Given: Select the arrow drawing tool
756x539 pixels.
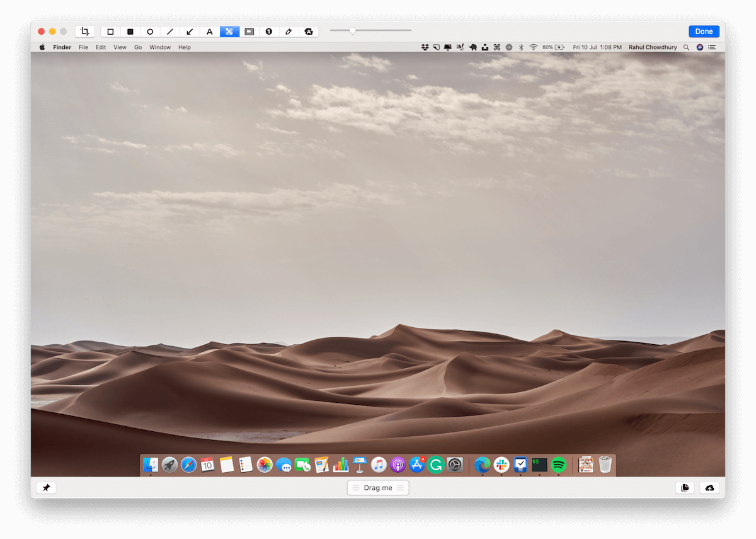Looking at the screenshot, I should tap(190, 31).
